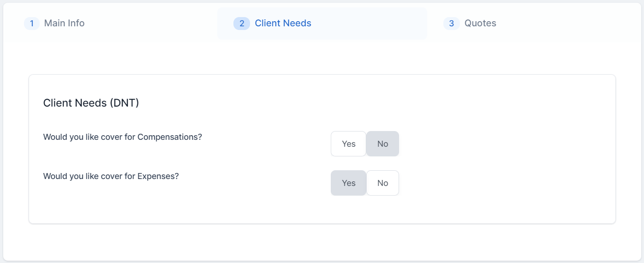Click the step 3 number badge
644x263 pixels.
[451, 23]
